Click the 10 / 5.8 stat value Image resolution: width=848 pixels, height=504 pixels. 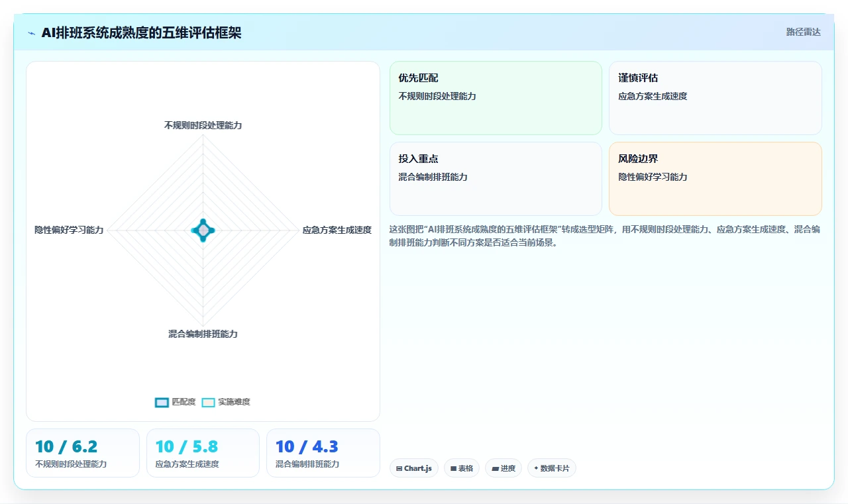pyautogui.click(x=187, y=446)
